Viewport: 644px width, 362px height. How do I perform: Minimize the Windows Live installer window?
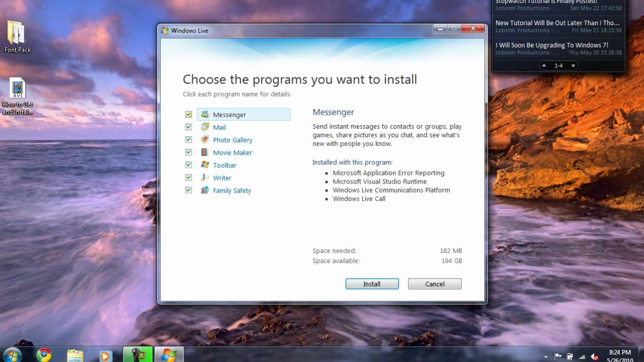click(441, 29)
